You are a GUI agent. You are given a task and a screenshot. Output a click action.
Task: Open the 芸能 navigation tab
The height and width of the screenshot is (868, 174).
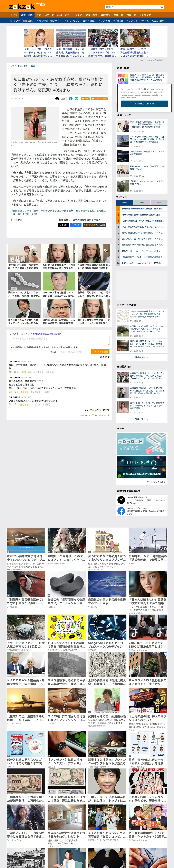click(39, 15)
